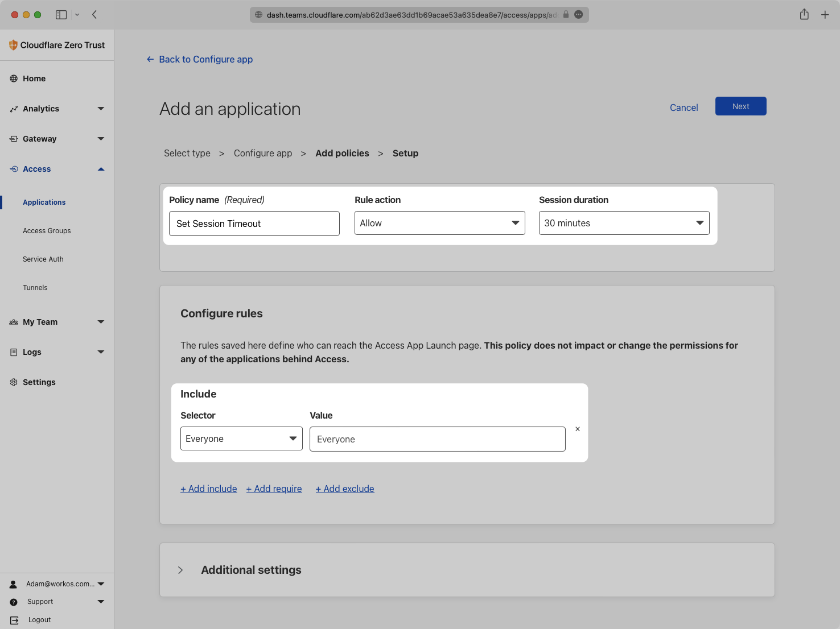The width and height of the screenshot is (840, 629).
Task: Go to the Configure app step
Action: 262,153
